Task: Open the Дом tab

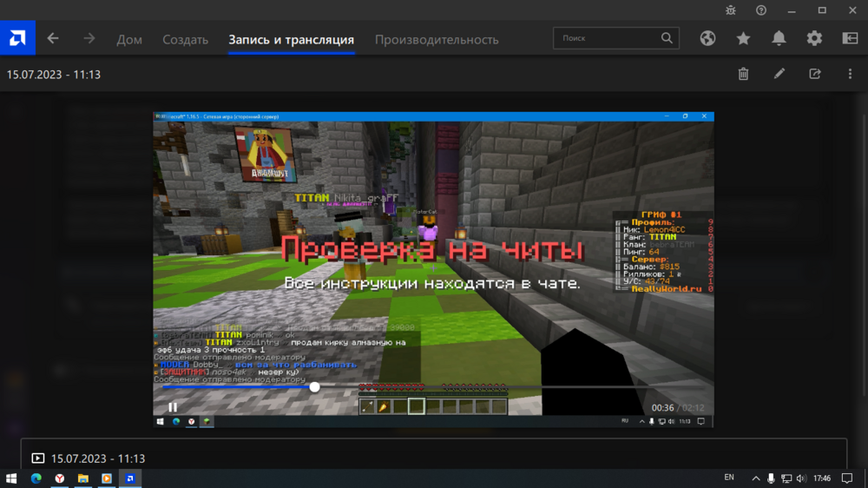Action: [129, 39]
